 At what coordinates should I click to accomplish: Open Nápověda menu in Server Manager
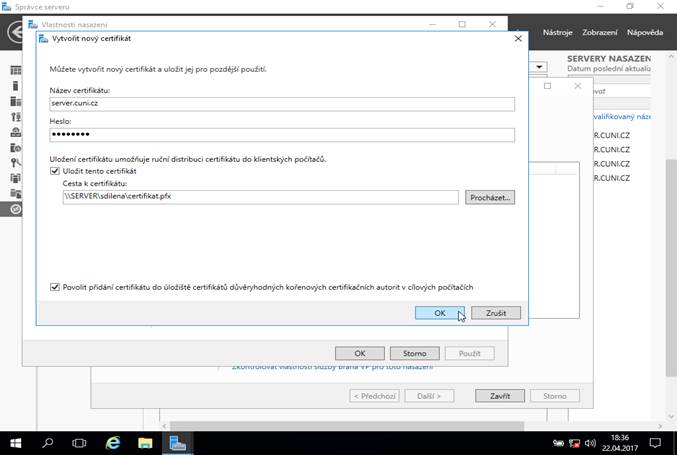pos(645,32)
